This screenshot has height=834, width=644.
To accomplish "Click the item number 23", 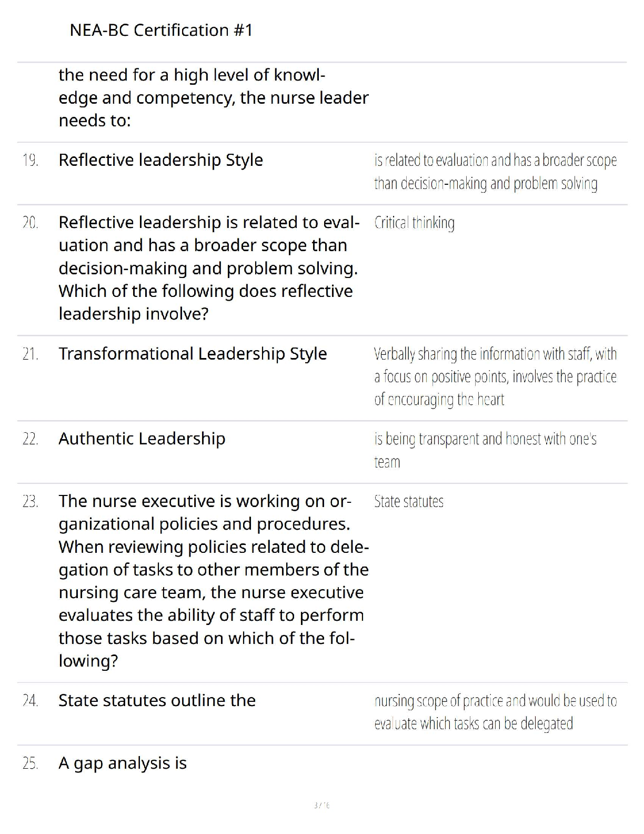I will coord(31,502).
